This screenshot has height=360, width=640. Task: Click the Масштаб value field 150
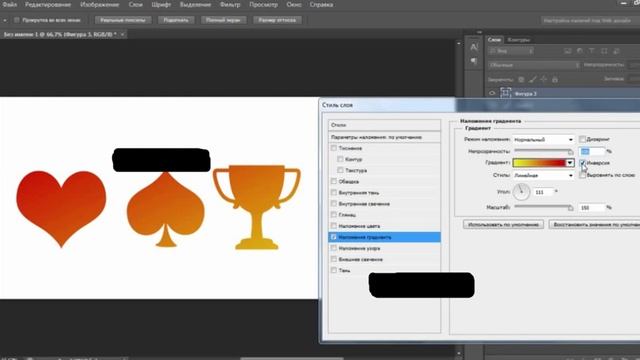[592, 207]
